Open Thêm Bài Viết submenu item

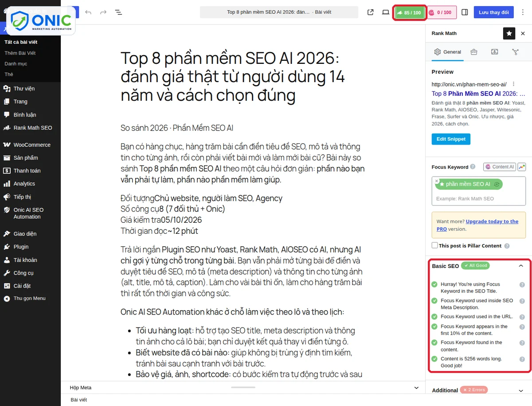pyautogui.click(x=20, y=53)
